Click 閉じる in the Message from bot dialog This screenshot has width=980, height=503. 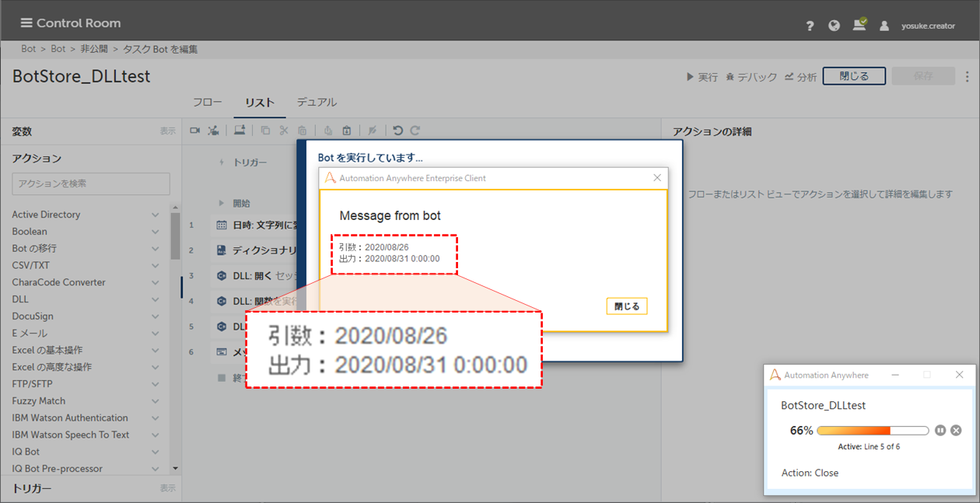[x=627, y=306]
